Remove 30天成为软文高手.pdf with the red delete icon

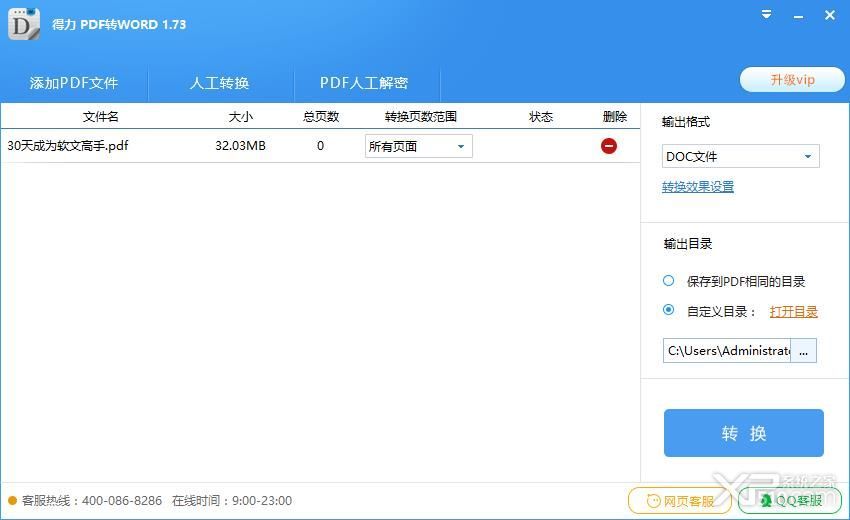609,146
